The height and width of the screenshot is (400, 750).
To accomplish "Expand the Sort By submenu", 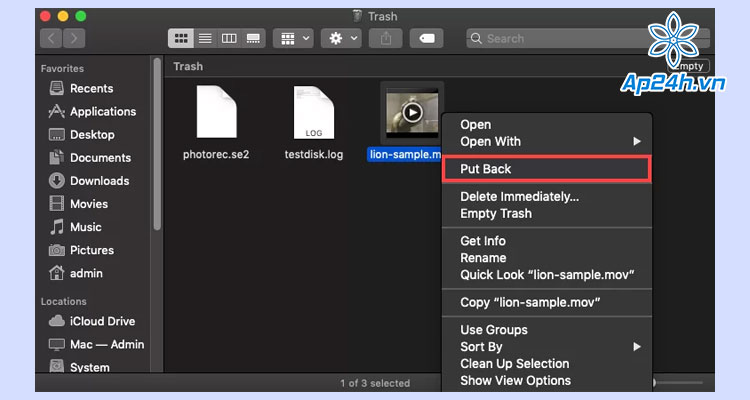I will [547, 347].
